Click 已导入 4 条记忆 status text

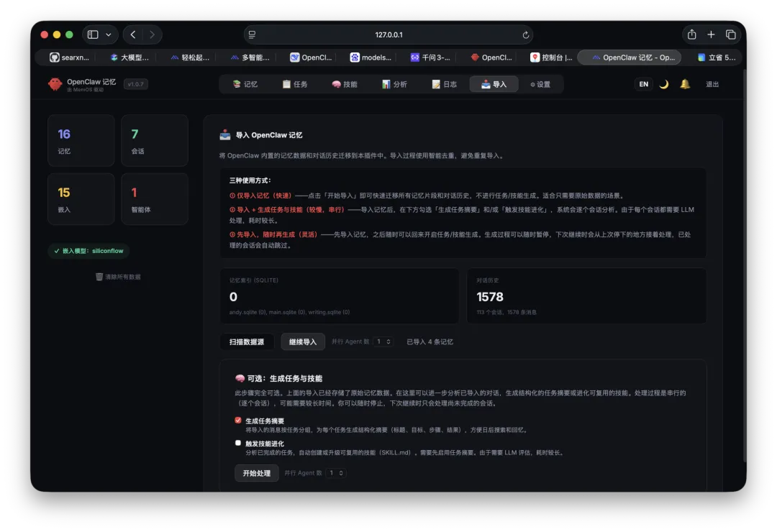(430, 341)
